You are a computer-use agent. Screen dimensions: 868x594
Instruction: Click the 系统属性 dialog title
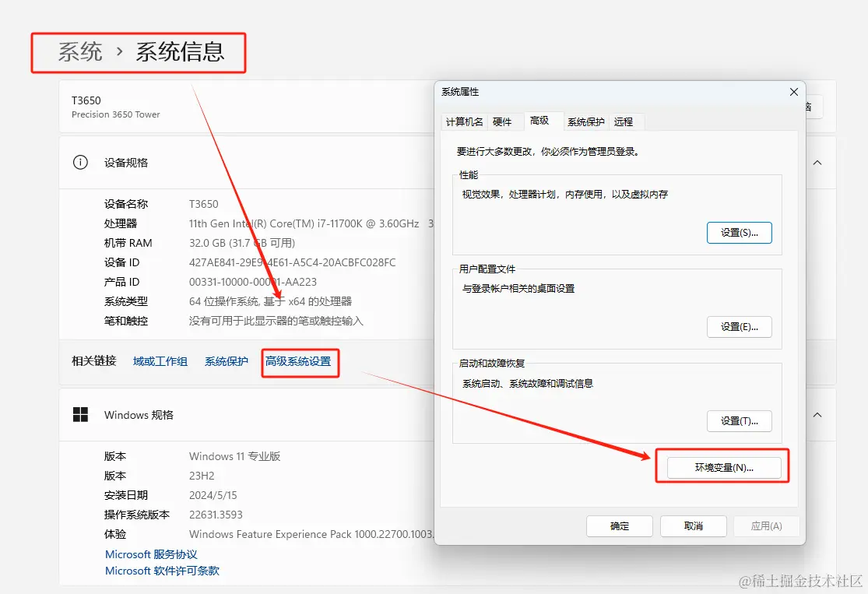461,92
